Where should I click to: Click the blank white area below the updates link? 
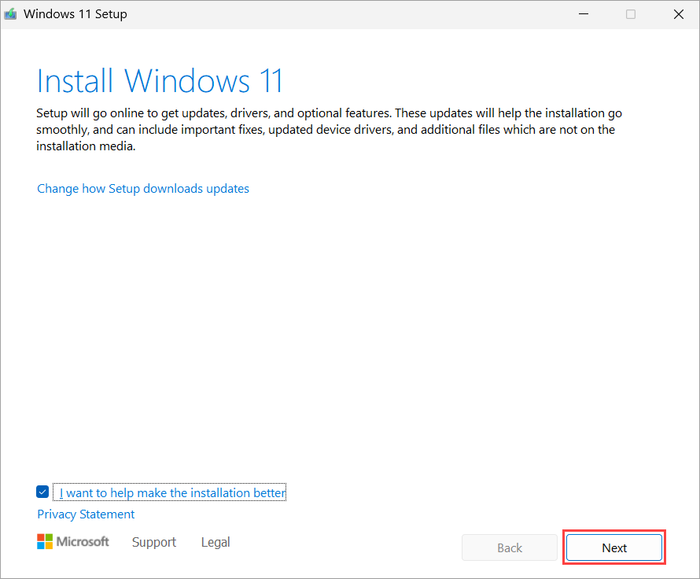(x=350, y=330)
